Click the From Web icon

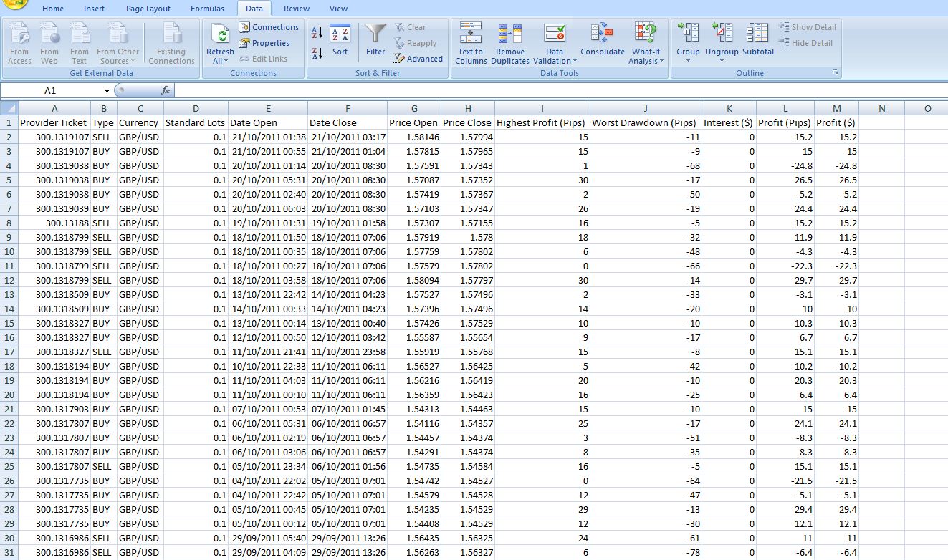49,43
